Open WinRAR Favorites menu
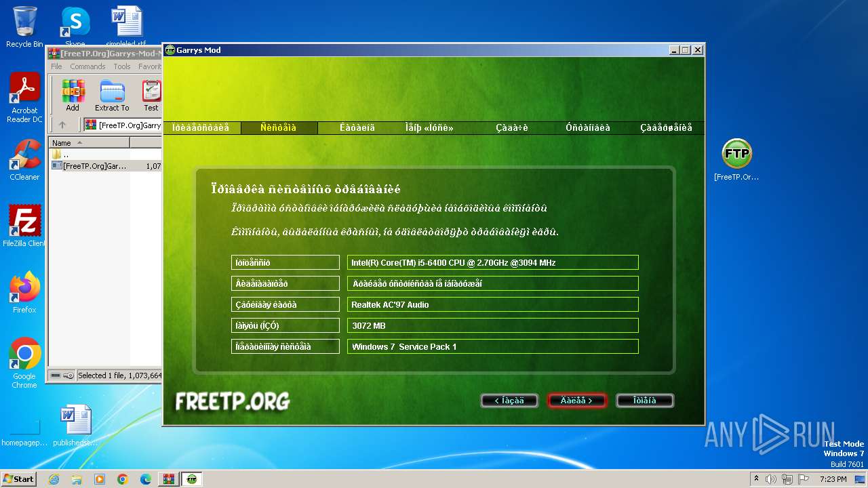868x488 pixels. pyautogui.click(x=149, y=66)
